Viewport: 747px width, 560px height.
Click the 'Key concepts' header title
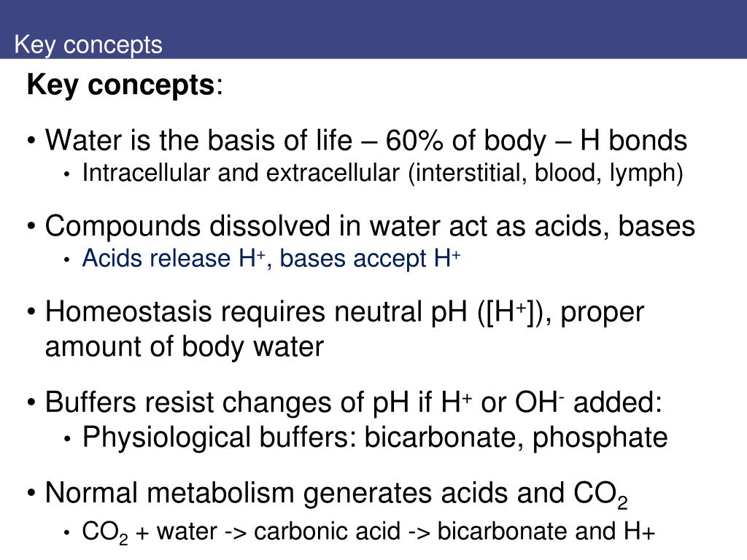click(88, 45)
